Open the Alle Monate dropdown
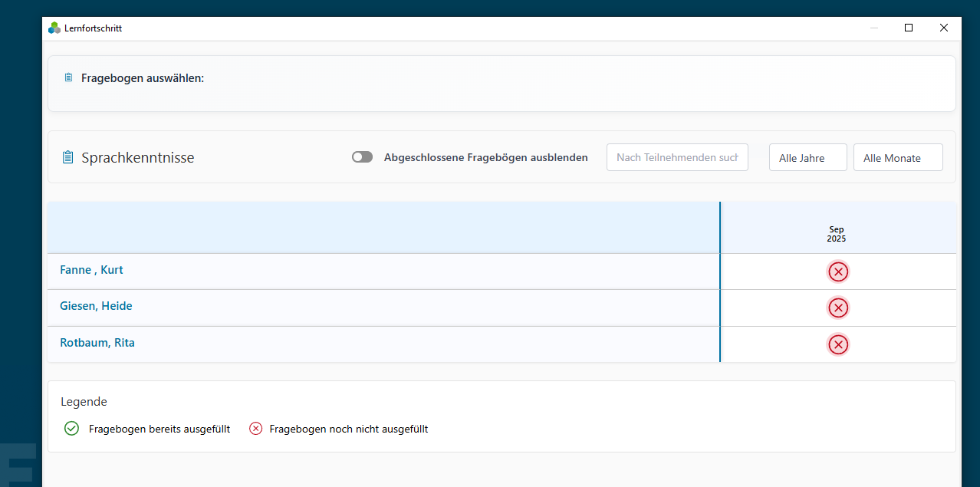This screenshot has width=980, height=487. (x=898, y=157)
